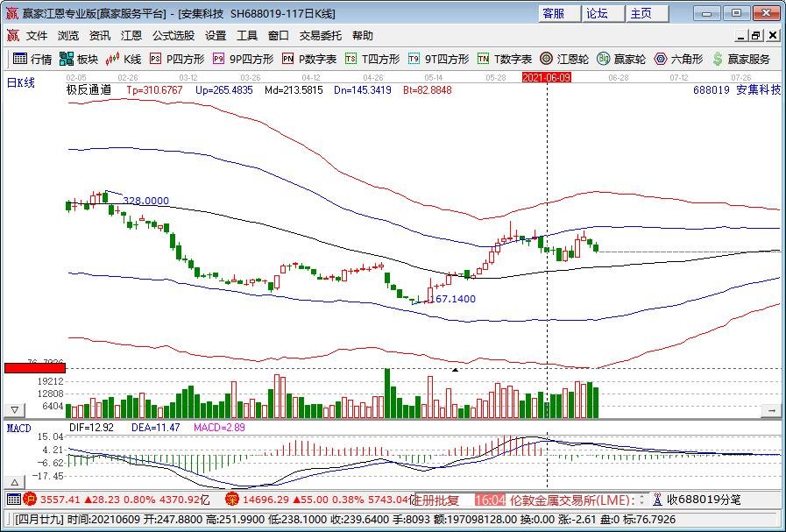Viewport: 786px width, 532px height.
Task: Click the red 赢 logo in menu bar
Action: pyautogui.click(x=13, y=36)
